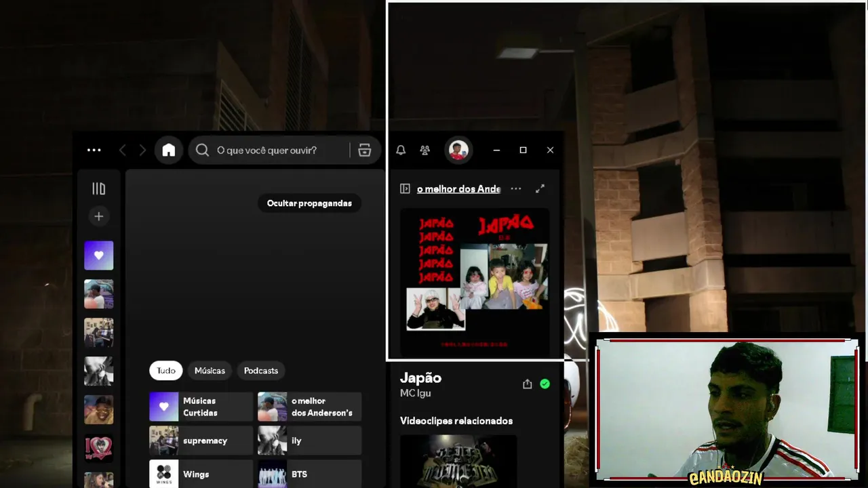Open the user profile avatar menu
868x488 pixels.
[x=458, y=150]
